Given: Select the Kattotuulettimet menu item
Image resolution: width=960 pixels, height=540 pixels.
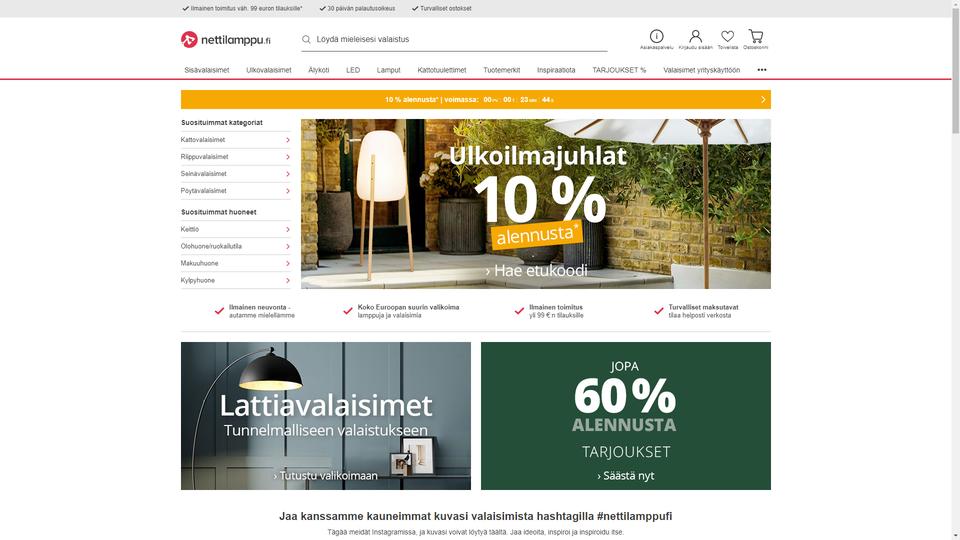Looking at the screenshot, I should 441,70.
